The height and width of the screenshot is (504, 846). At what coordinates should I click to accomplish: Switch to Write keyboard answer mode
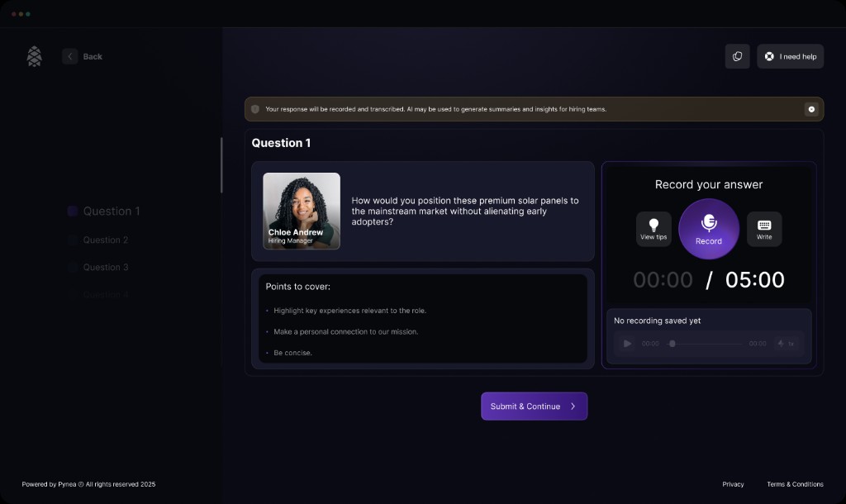[x=764, y=229]
